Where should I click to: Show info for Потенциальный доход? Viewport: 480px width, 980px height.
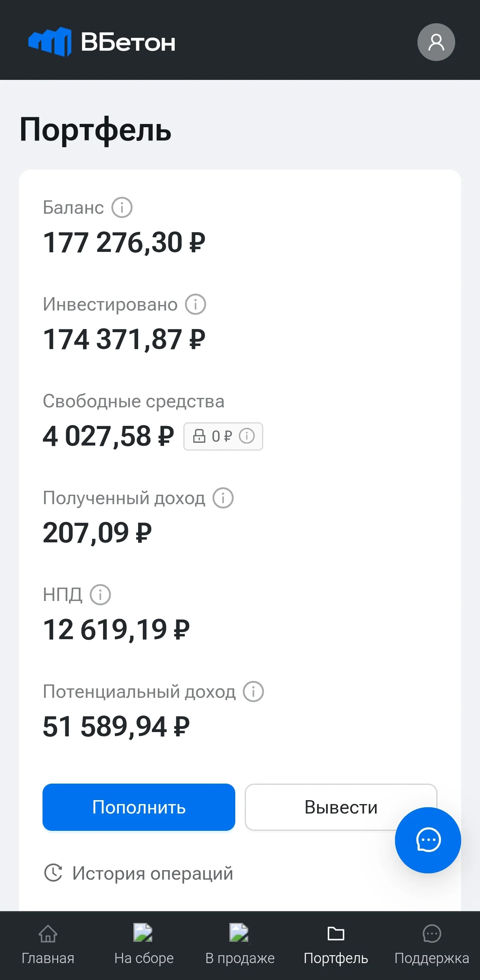pos(253,692)
